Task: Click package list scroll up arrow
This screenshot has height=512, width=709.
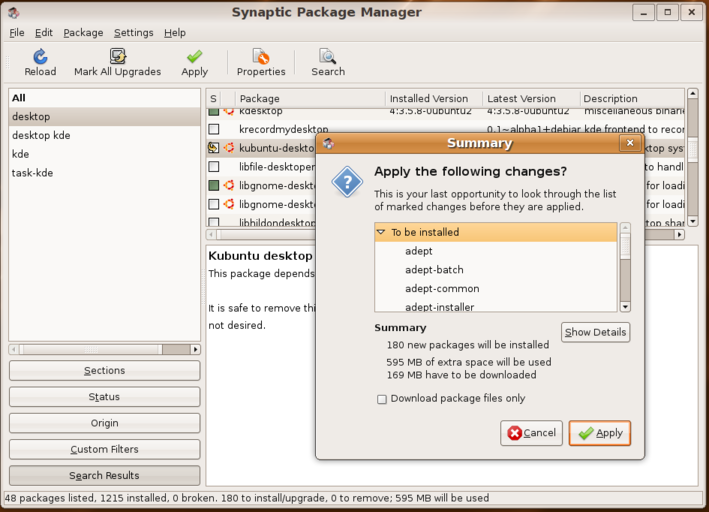Action: [692, 94]
